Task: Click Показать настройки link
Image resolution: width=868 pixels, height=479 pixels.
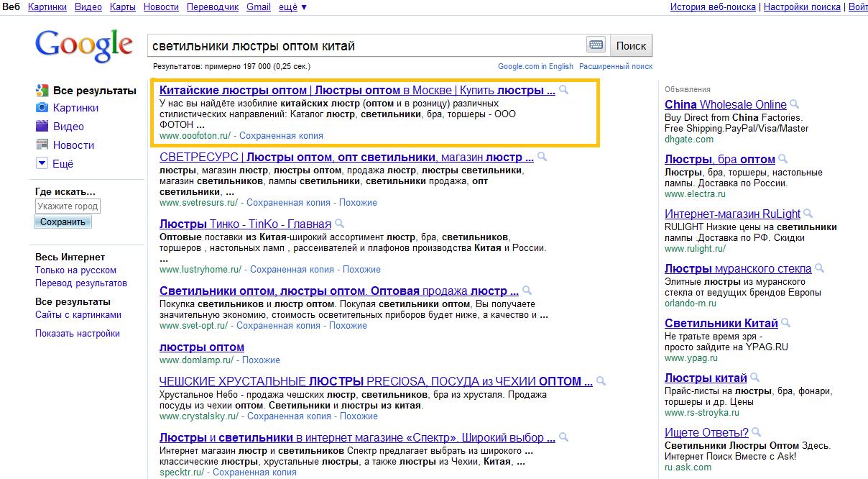Action: 78,334
